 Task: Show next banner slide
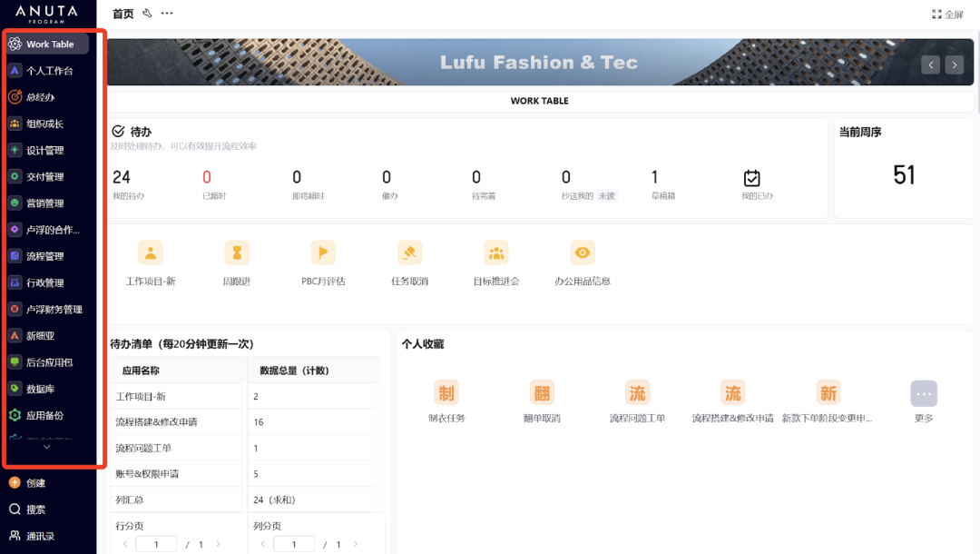[x=955, y=65]
